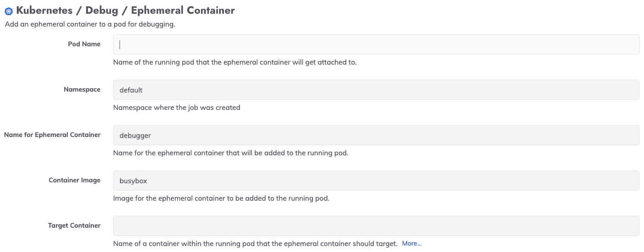Image resolution: width=644 pixels, height=252 pixels.
Task: Click the Container Image field showing 'busybox'
Action: (376, 181)
